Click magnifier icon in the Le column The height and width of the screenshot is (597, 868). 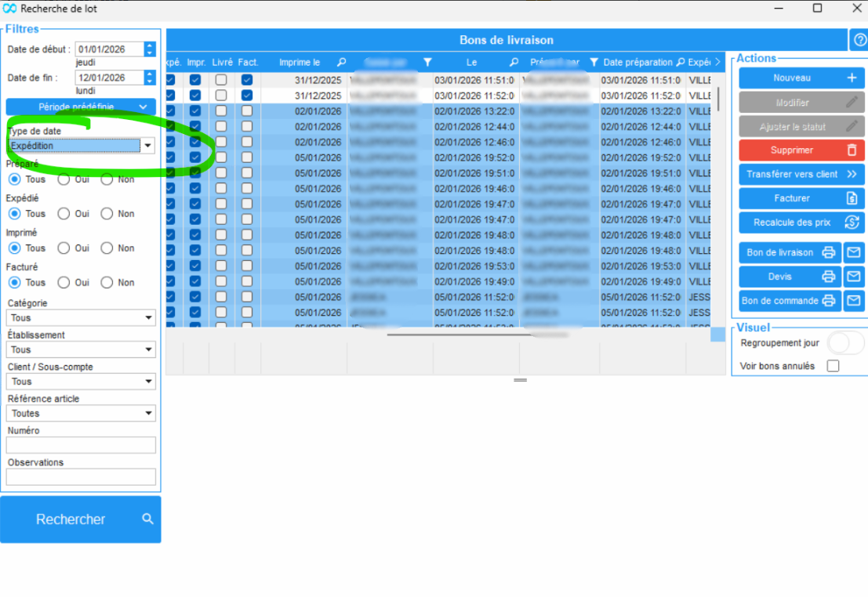514,63
